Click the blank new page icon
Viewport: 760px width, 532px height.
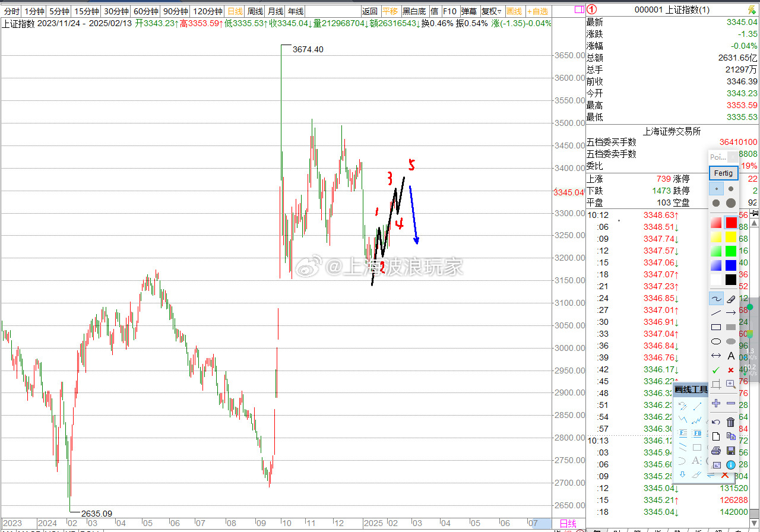click(x=716, y=436)
